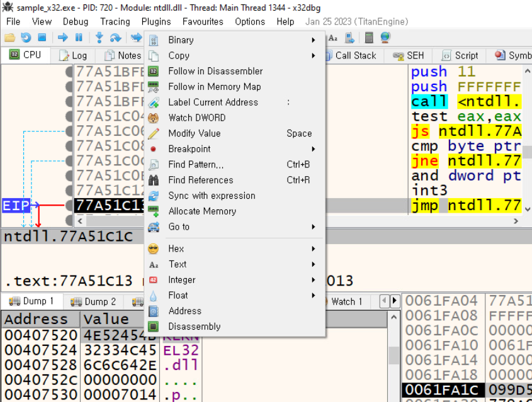The width and height of the screenshot is (532, 402).
Task: Expand the Hex view submenu
Action: (x=236, y=248)
